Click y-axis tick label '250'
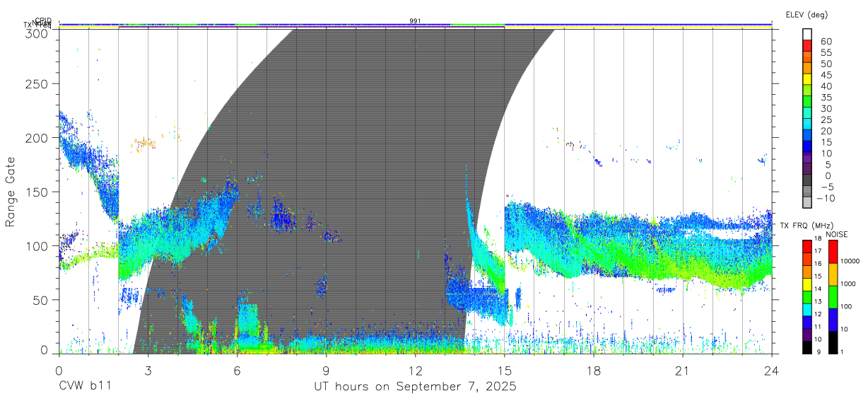The width and height of the screenshot is (868, 401). coord(38,83)
